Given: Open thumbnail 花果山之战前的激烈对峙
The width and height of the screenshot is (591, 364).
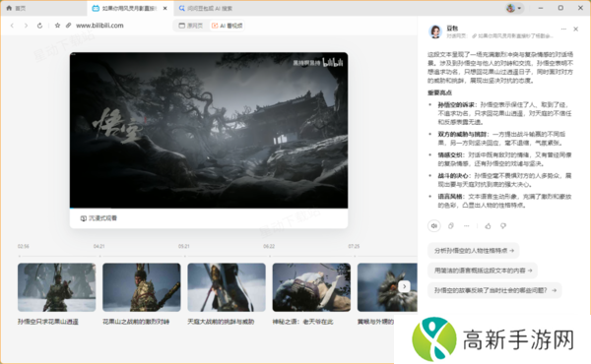Looking at the screenshot, I should [141, 287].
